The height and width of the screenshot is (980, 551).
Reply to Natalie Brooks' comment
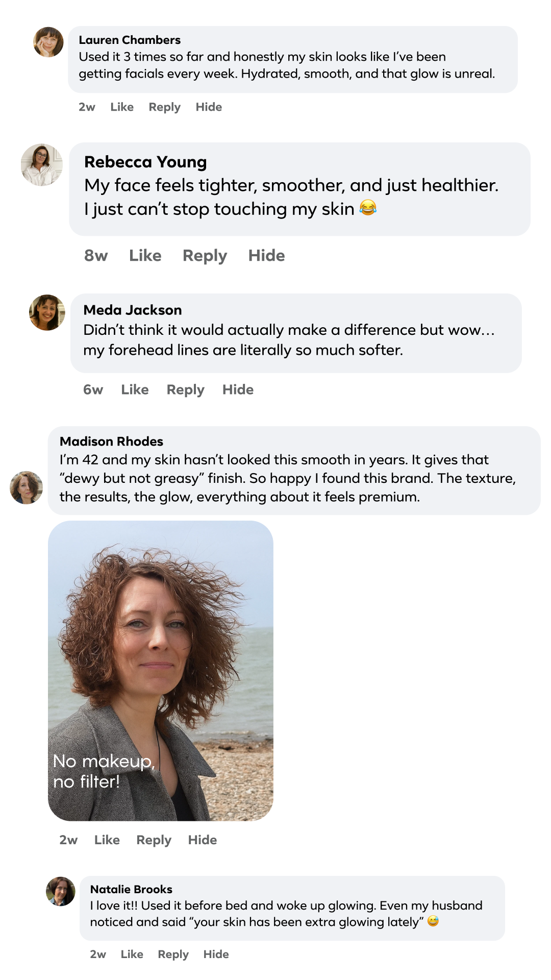173,954
